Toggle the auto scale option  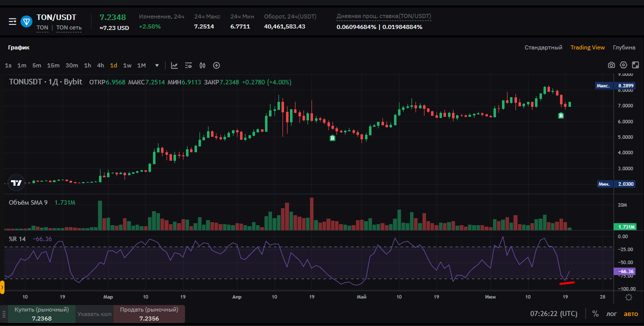tap(630, 314)
